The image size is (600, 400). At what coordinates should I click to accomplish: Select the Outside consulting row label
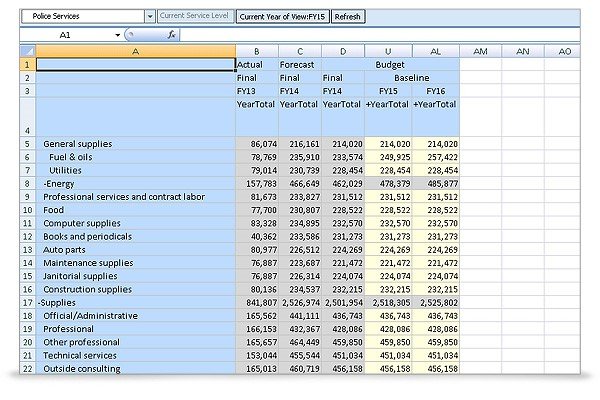(82, 369)
